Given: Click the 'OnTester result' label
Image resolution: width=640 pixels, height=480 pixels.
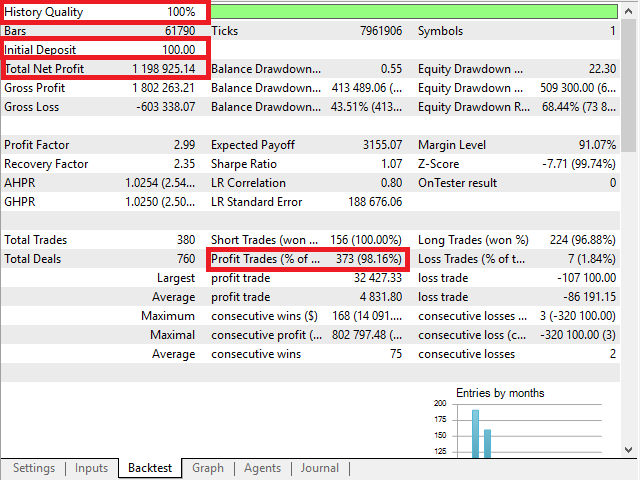Looking at the screenshot, I should tap(458, 183).
